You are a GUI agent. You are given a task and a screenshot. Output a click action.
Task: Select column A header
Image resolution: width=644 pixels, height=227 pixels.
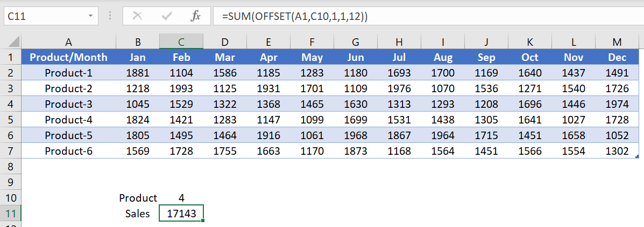(x=68, y=42)
